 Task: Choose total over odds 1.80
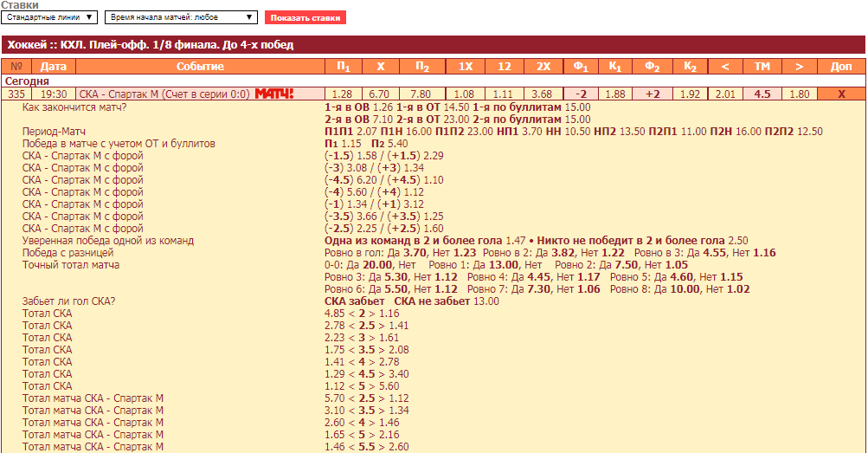pyautogui.click(x=800, y=94)
